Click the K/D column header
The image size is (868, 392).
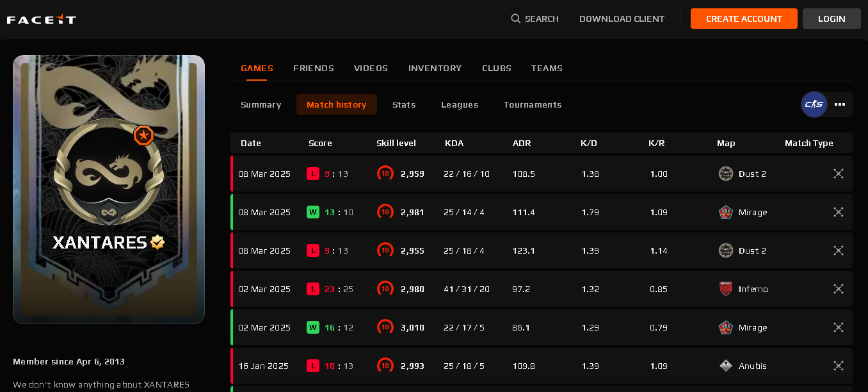[x=589, y=143]
